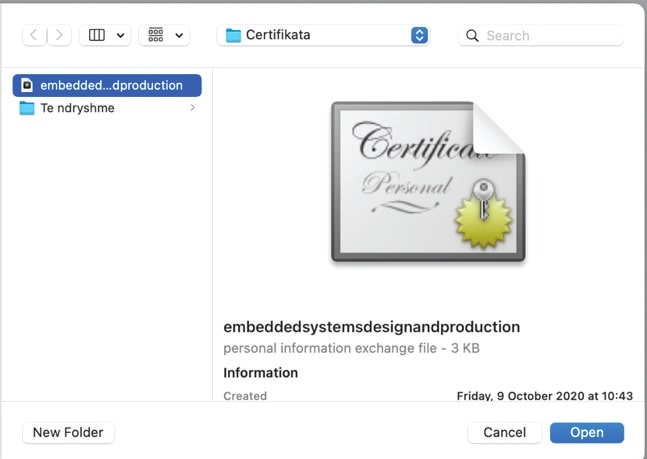Select the Te ndryshme folder
This screenshot has height=459, width=647.
point(107,108)
